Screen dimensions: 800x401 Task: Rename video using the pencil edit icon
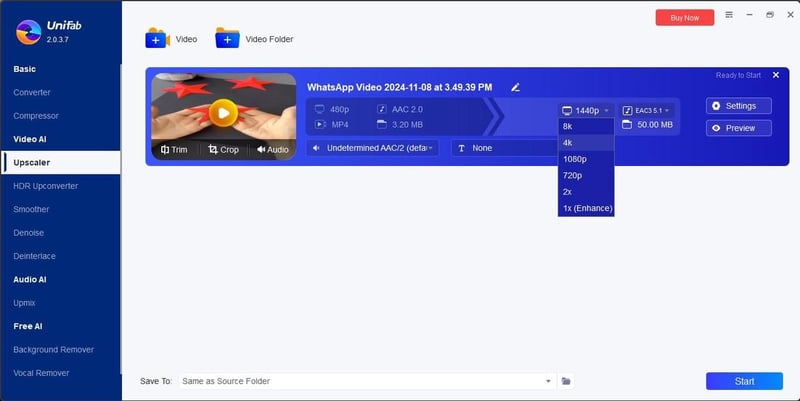[x=516, y=88]
